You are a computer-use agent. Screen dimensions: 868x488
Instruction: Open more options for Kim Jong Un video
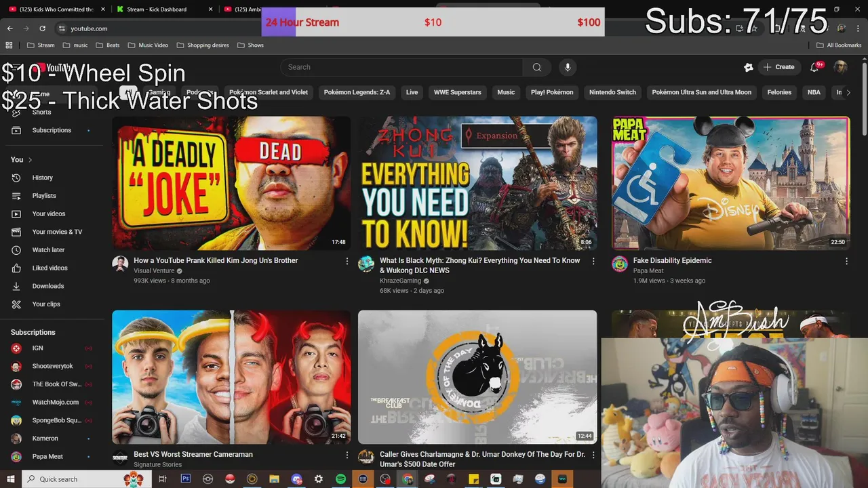[347, 261]
